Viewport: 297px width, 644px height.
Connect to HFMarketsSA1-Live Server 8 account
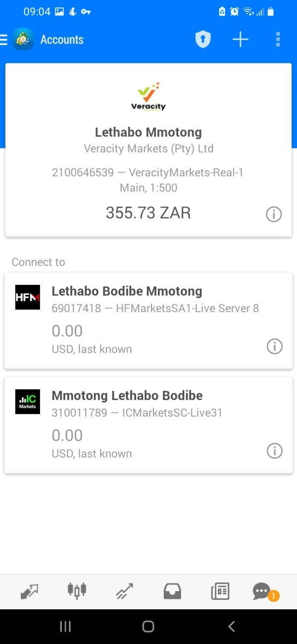point(148,320)
